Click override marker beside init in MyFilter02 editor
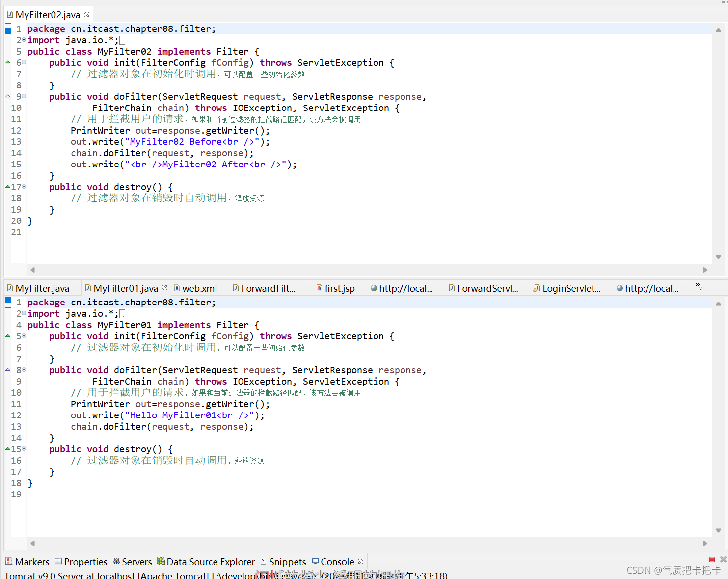The image size is (728, 579). point(8,62)
